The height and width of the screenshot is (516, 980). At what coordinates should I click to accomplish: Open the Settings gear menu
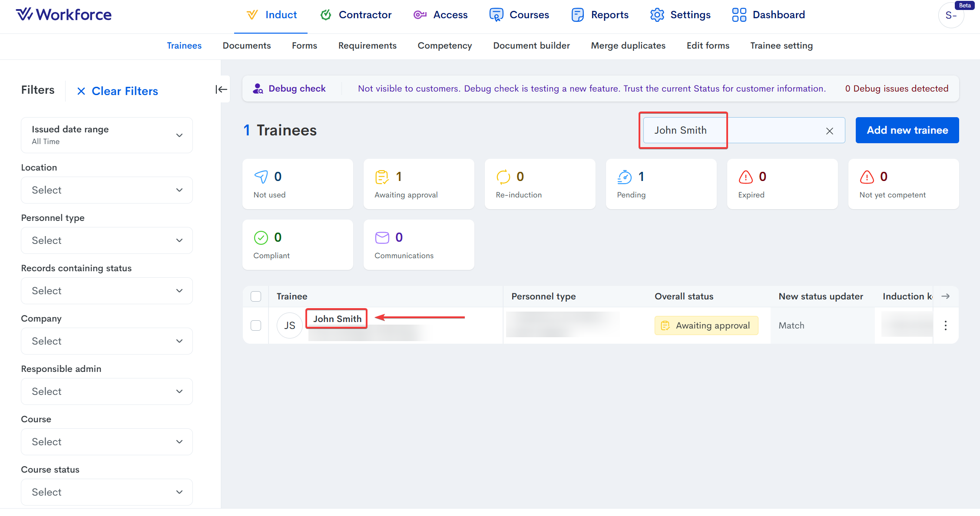click(680, 15)
